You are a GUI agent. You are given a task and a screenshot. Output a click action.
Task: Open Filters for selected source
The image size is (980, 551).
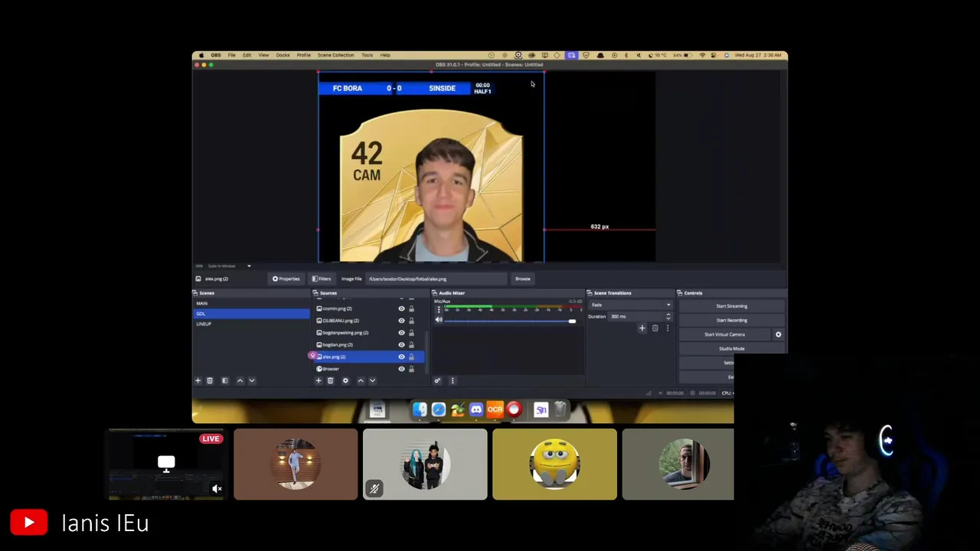click(x=323, y=279)
